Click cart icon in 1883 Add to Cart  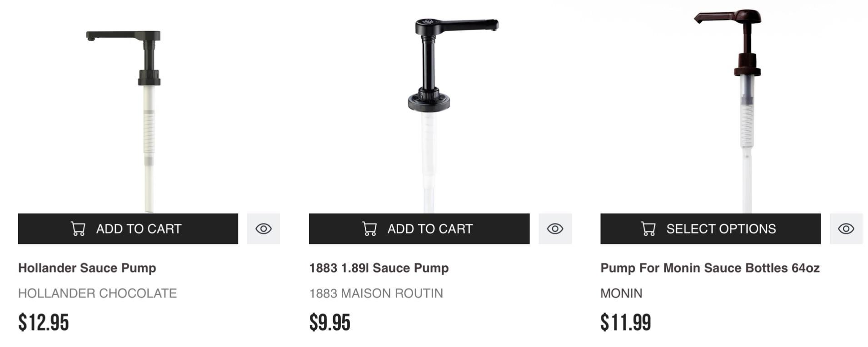tap(369, 228)
